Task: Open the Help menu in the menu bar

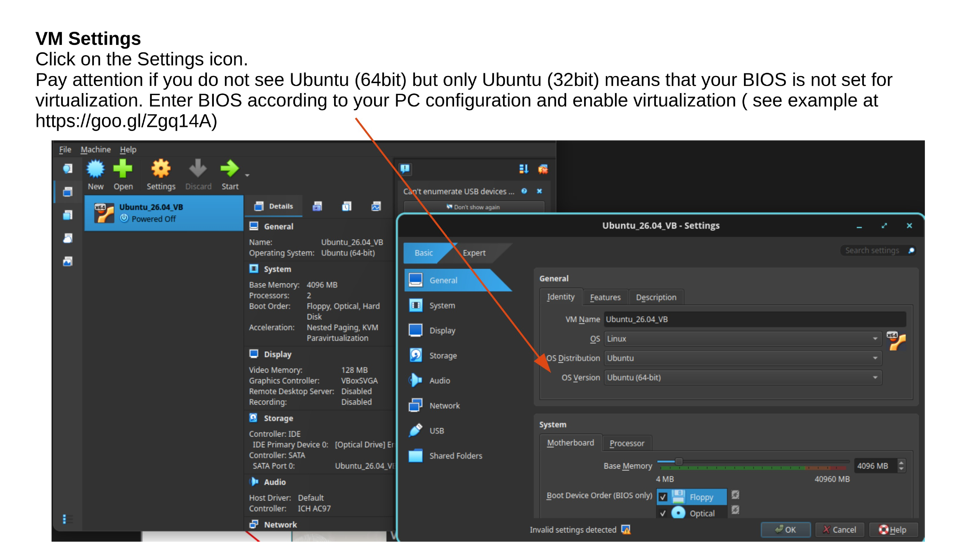Action: point(128,150)
